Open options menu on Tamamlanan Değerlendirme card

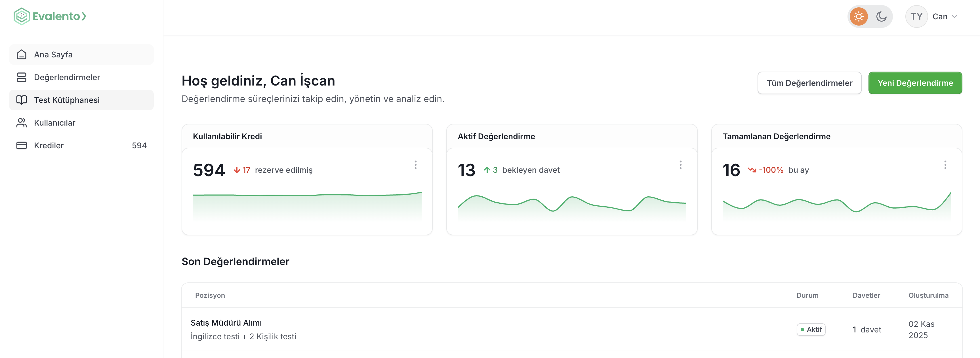(945, 165)
